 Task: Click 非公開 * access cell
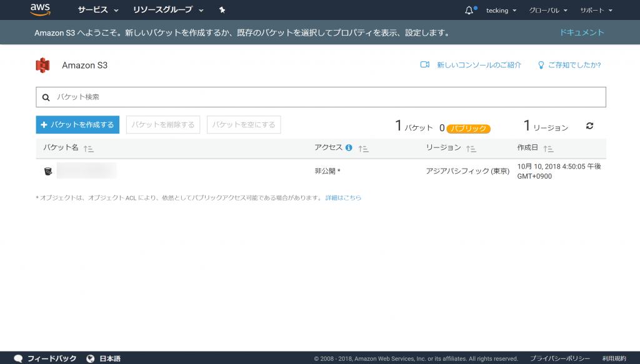pyautogui.click(x=327, y=171)
